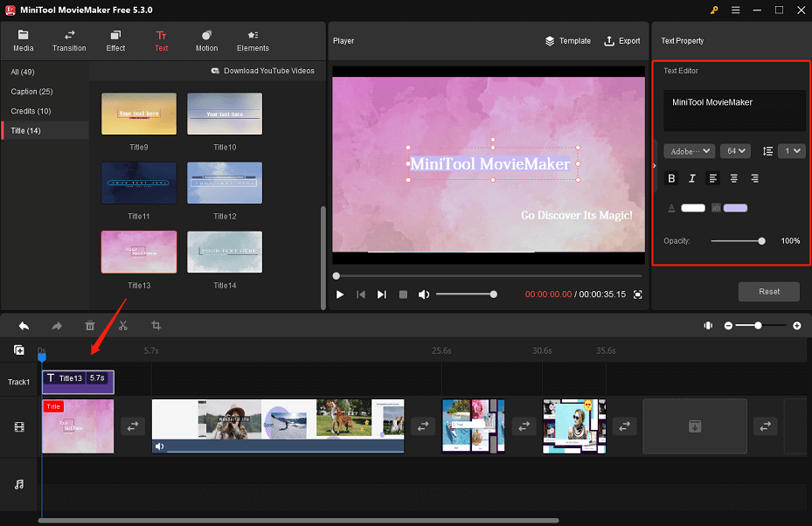The height and width of the screenshot is (526, 812).
Task: Click the auto-fit timeline icon
Action: point(708,326)
